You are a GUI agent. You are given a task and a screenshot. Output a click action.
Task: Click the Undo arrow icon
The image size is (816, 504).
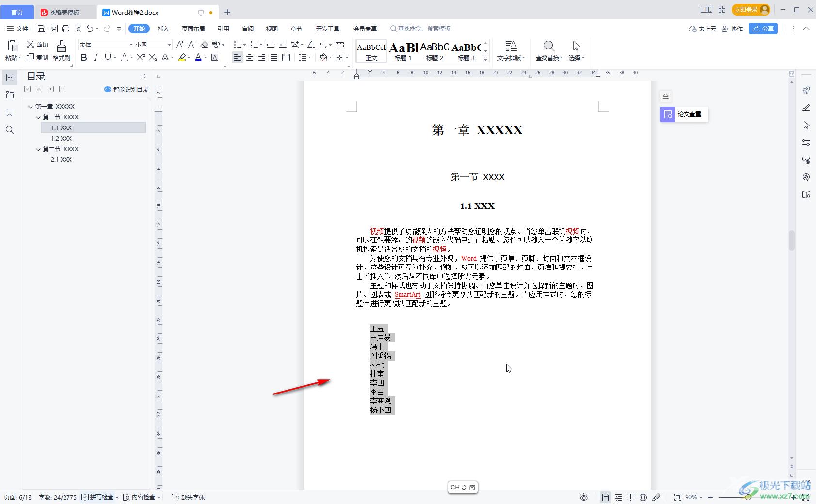pos(90,29)
